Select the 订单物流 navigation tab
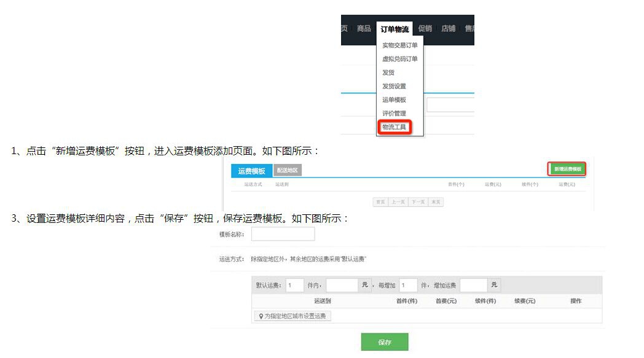The height and width of the screenshot is (358, 644). click(395, 29)
